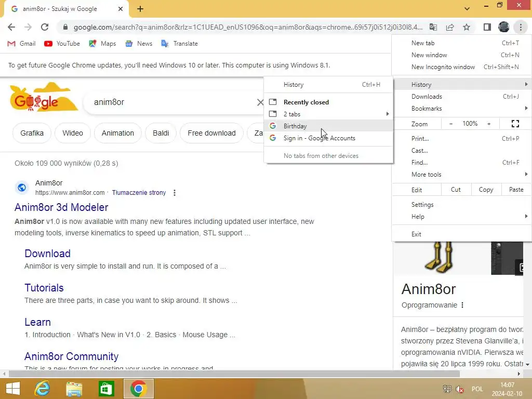The width and height of the screenshot is (532, 399).
Task: Open YouTube bookmark
Action: 62,44
